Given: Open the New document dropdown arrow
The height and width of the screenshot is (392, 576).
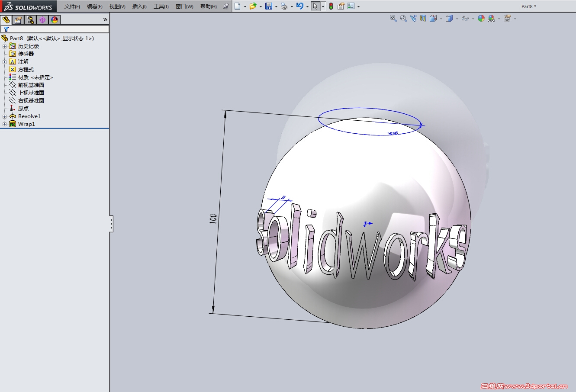Looking at the screenshot, I should click(245, 6).
